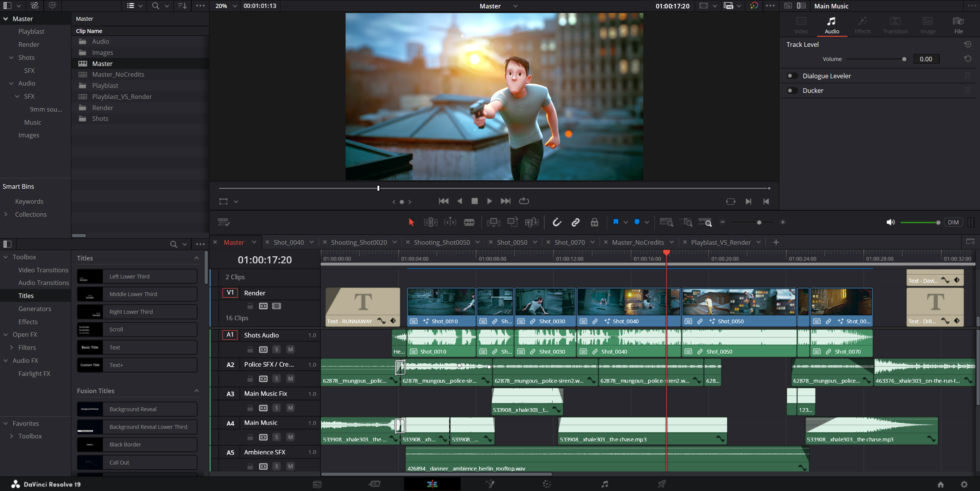Switch to the Shot_0040 timeline tab
Image resolution: width=980 pixels, height=491 pixels.
[288, 242]
